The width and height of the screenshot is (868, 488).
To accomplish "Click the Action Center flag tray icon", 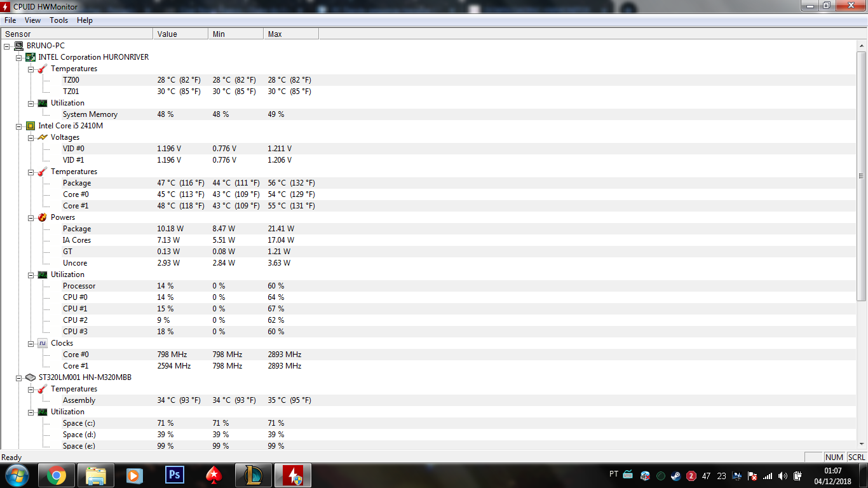I will [752, 475].
